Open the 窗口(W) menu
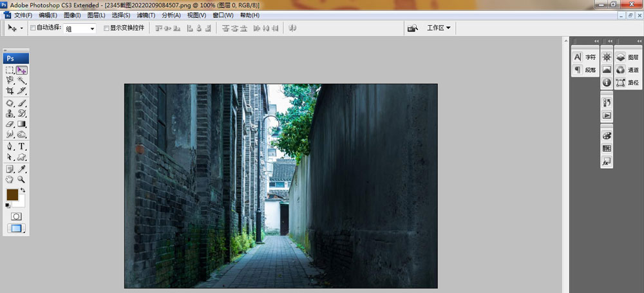This screenshot has width=644, height=293. coord(223,15)
